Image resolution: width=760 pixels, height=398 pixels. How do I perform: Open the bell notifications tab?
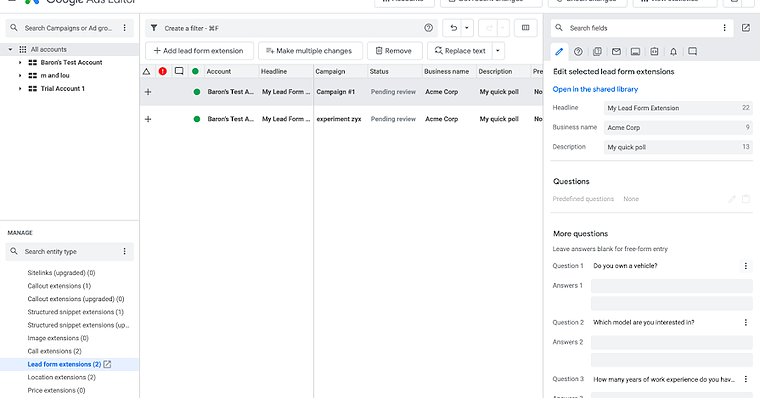tap(673, 51)
